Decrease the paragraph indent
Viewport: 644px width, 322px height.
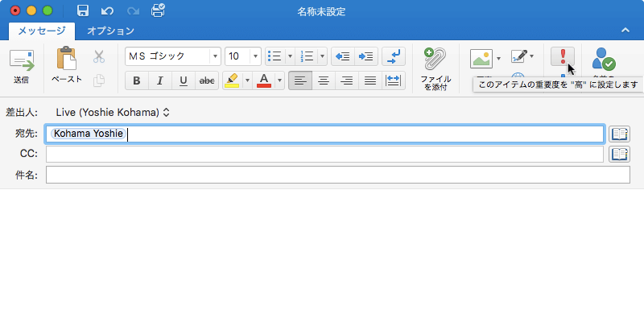(343, 56)
